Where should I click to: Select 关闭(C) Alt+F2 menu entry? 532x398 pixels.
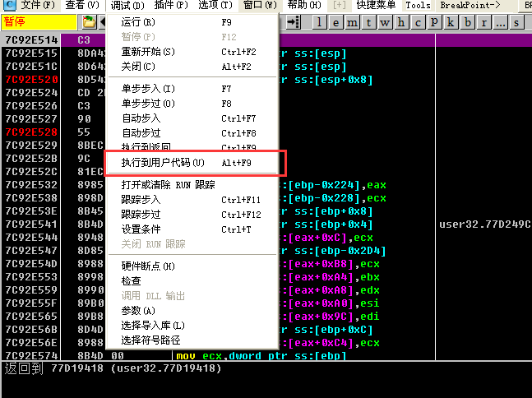192,67
